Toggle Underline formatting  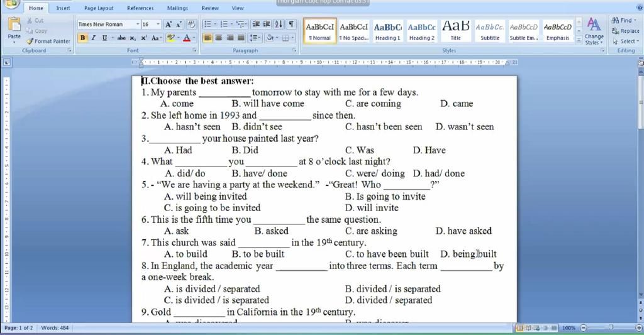click(x=104, y=38)
